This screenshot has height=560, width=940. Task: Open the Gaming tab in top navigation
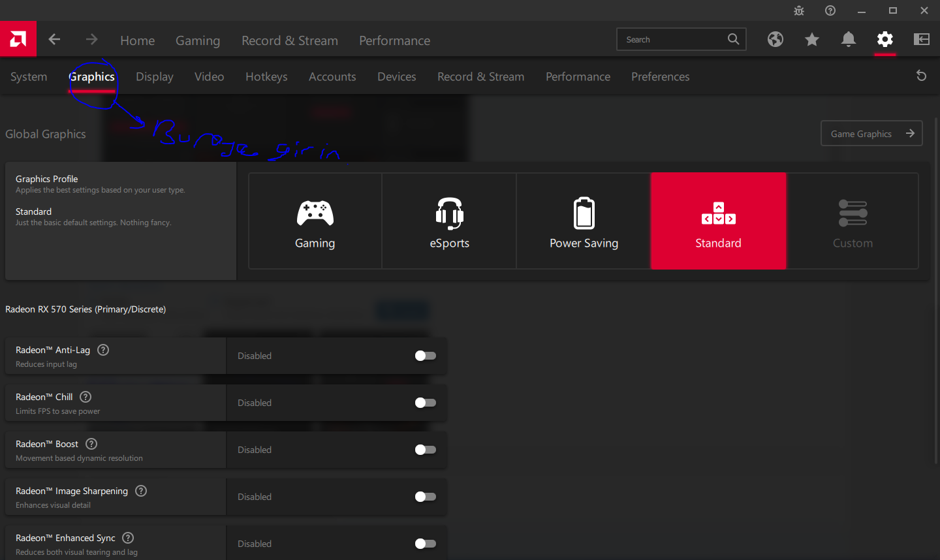click(x=198, y=40)
